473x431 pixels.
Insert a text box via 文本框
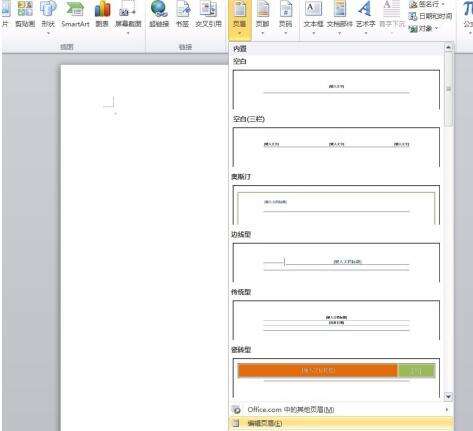point(313,18)
